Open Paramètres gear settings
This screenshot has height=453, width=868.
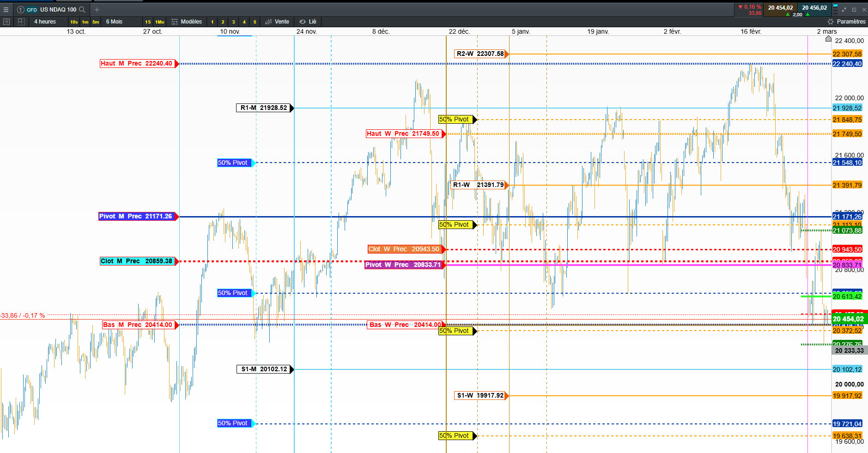pyautogui.click(x=847, y=22)
